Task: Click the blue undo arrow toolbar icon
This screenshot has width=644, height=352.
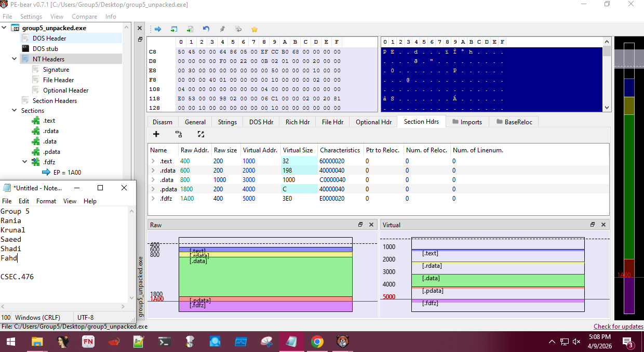Action: tap(206, 29)
